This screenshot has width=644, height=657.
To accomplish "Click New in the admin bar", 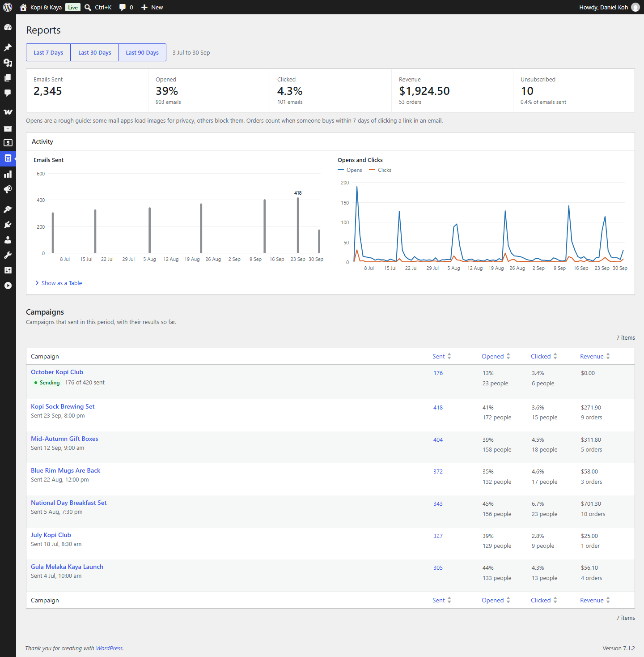I will (152, 7).
